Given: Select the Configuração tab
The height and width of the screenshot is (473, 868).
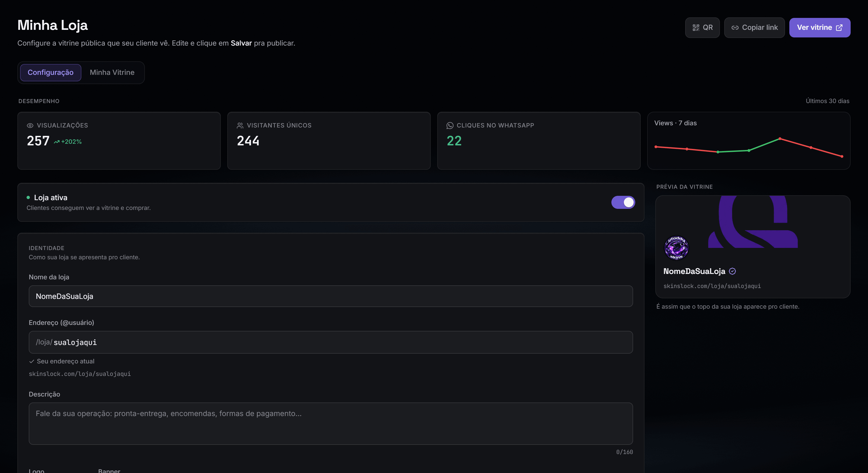Looking at the screenshot, I should (x=50, y=72).
